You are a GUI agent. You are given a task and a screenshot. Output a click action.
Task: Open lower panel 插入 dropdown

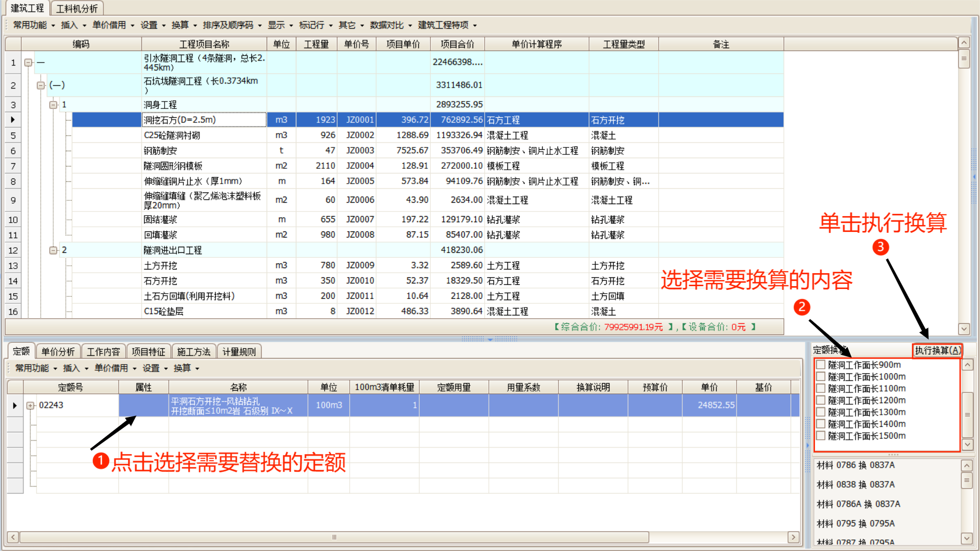pyautogui.click(x=76, y=368)
